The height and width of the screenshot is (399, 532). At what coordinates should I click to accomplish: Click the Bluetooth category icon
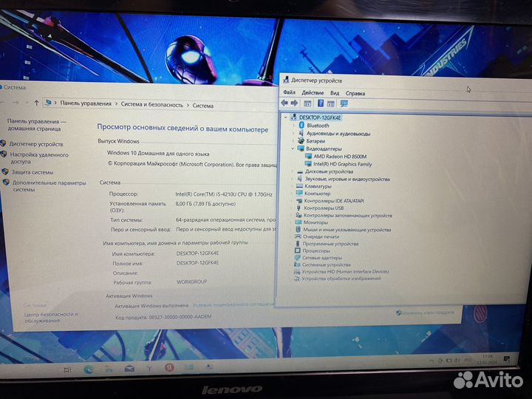click(301, 125)
